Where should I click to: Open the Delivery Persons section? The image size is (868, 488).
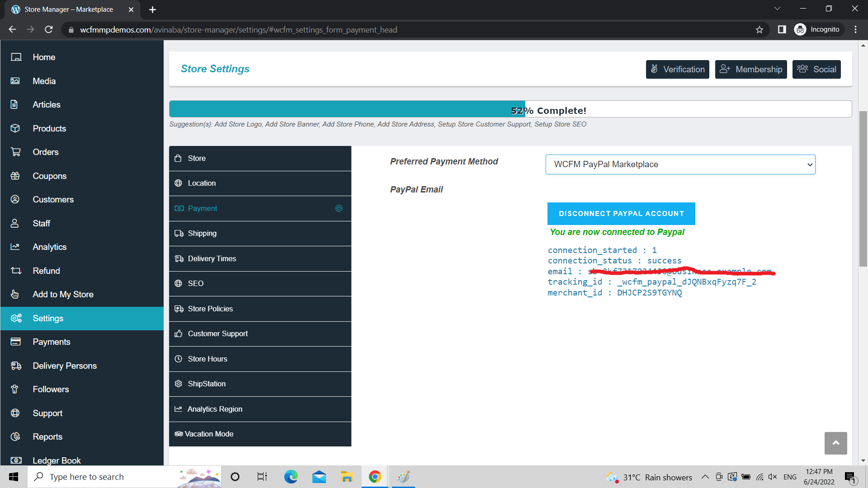(x=65, y=366)
